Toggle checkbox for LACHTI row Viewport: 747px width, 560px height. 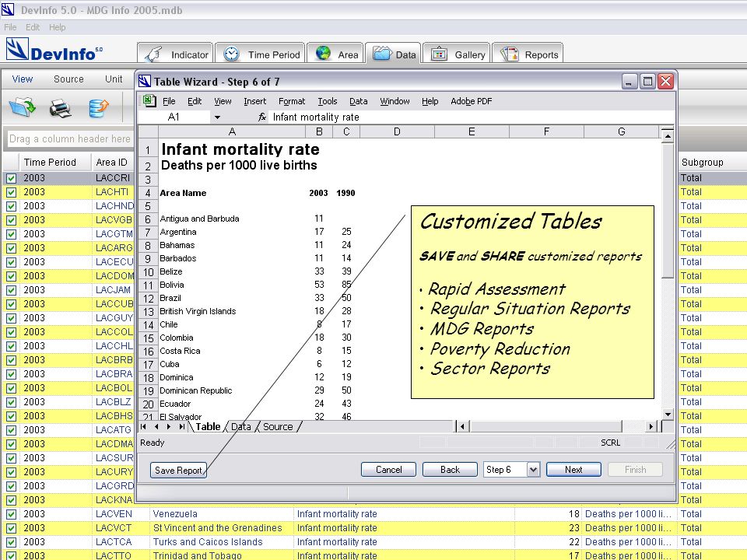(x=11, y=192)
